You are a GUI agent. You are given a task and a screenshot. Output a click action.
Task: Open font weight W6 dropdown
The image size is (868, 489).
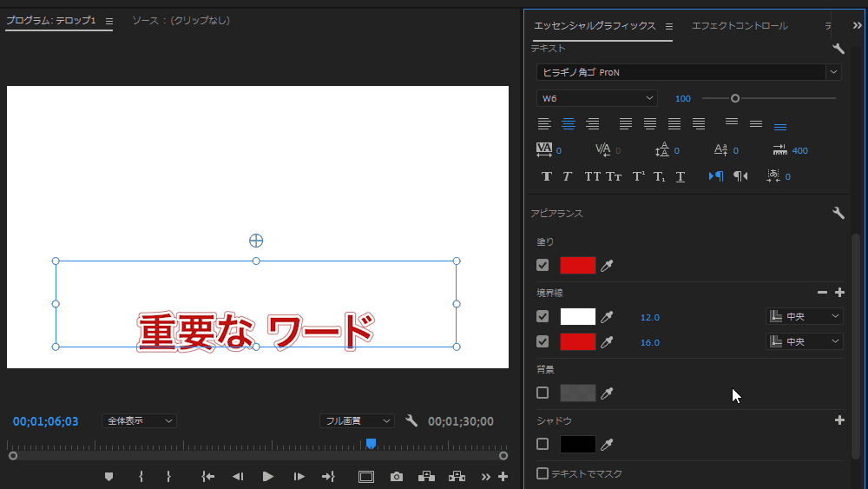pos(597,98)
